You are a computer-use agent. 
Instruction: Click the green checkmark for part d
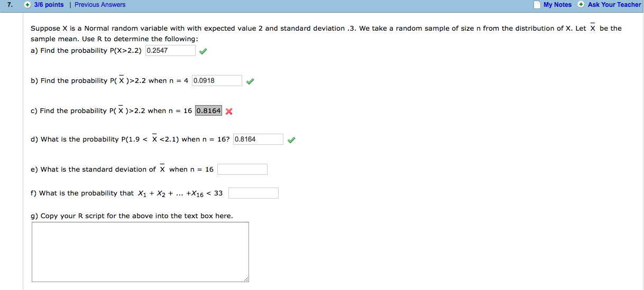click(291, 140)
